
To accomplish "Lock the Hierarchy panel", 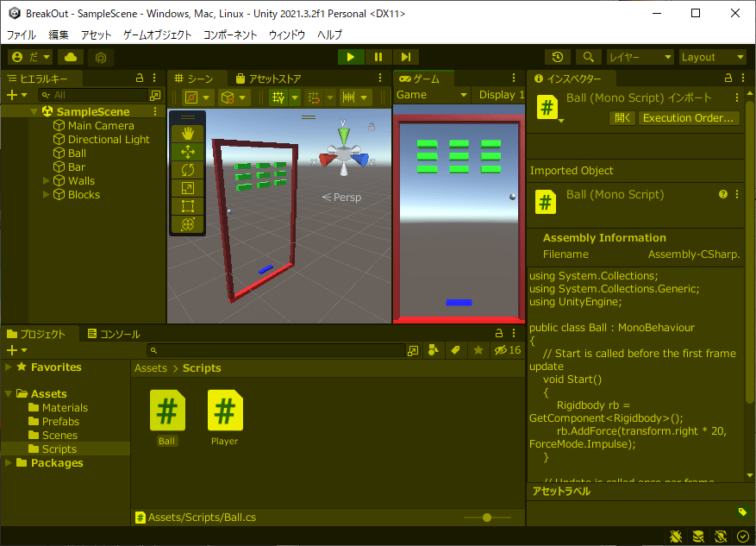I will click(x=140, y=78).
